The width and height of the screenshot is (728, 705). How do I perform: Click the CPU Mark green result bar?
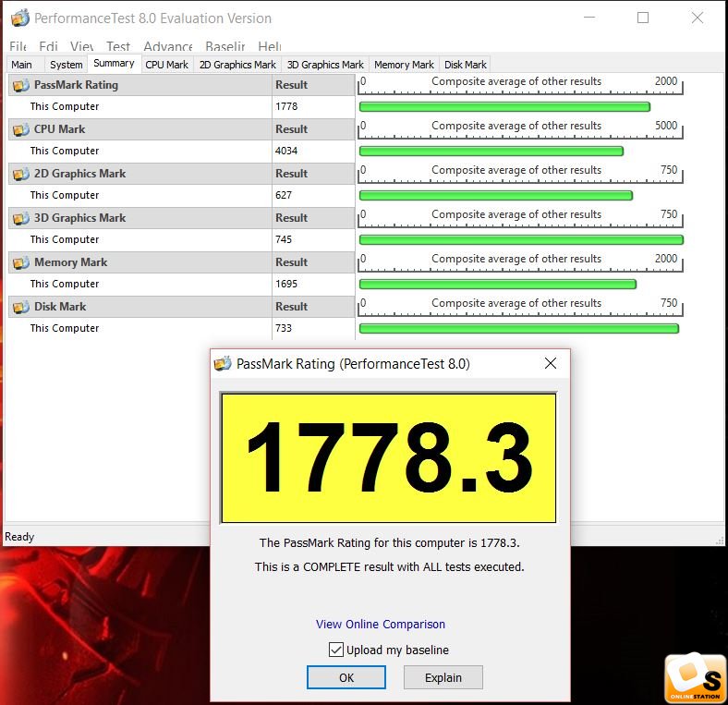(491, 152)
